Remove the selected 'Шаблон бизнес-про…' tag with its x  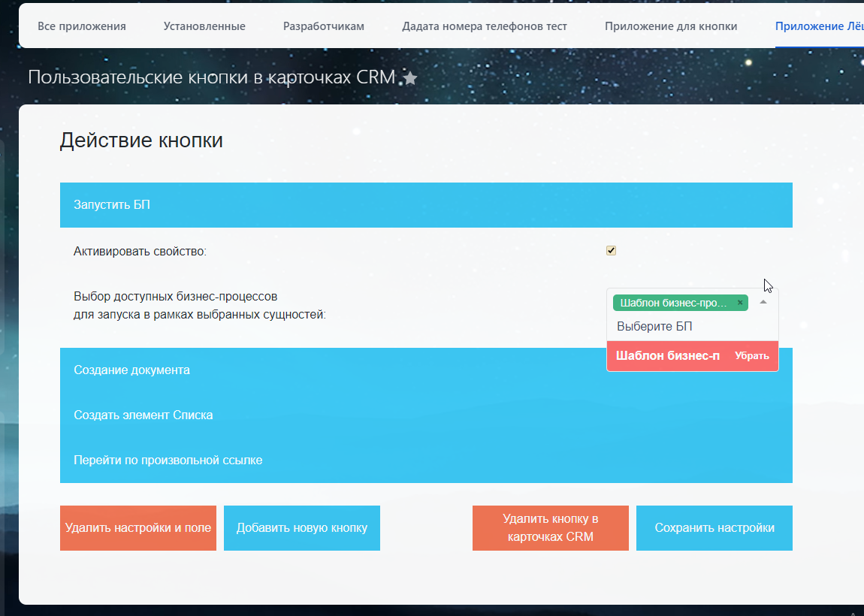(740, 303)
